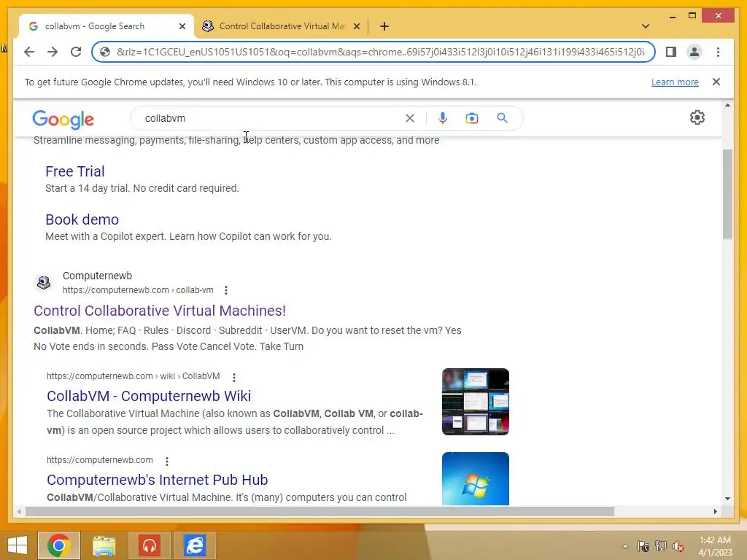Open a new tab with plus button
This screenshot has height=560, width=747.
384,26
